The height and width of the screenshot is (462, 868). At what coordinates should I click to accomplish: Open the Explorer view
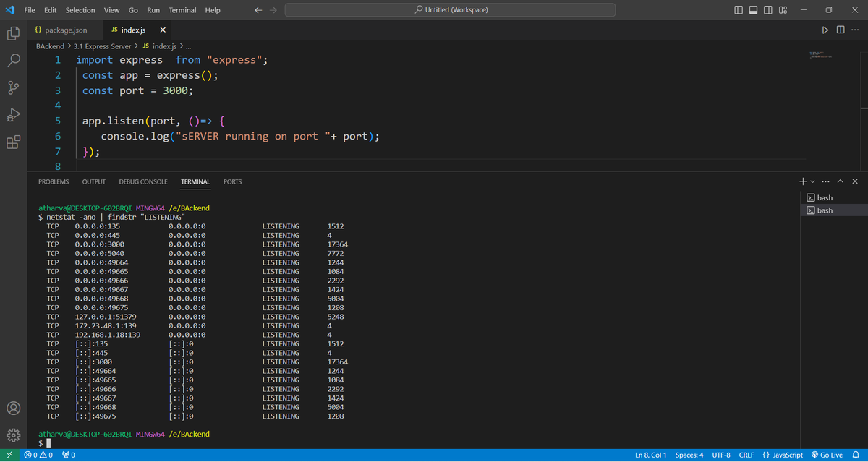pos(13,33)
